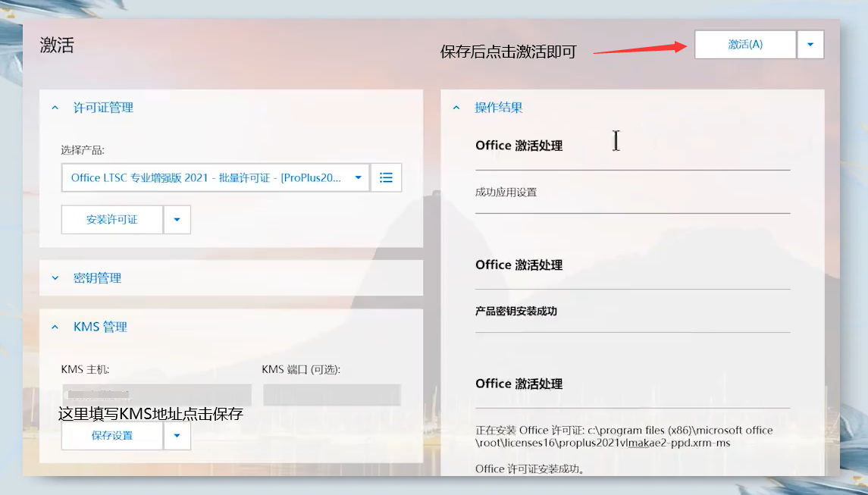Click the Office 许可证安装成功 result text
The width and height of the screenshot is (868, 495).
coord(531,469)
